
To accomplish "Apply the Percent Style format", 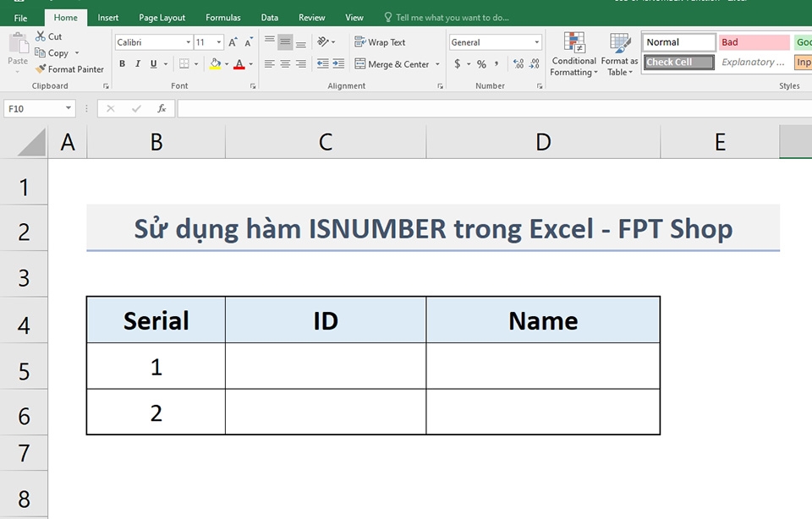I will [x=481, y=63].
